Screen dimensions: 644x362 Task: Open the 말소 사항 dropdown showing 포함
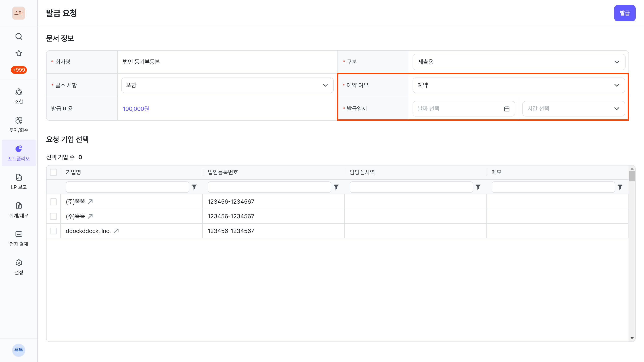pos(227,85)
